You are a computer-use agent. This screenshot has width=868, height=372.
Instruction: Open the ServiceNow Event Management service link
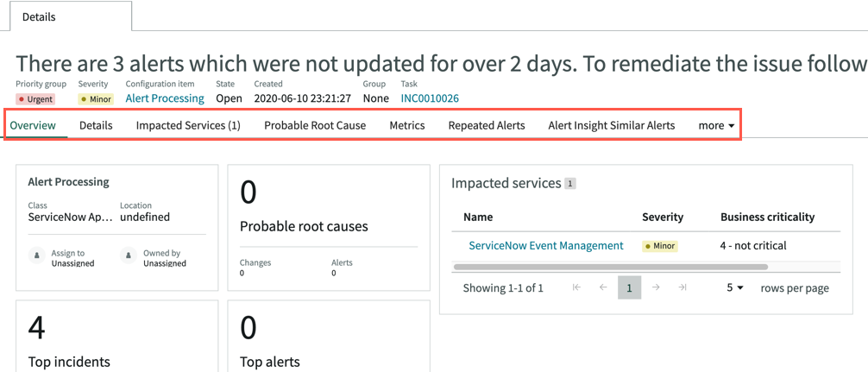pyautogui.click(x=546, y=246)
